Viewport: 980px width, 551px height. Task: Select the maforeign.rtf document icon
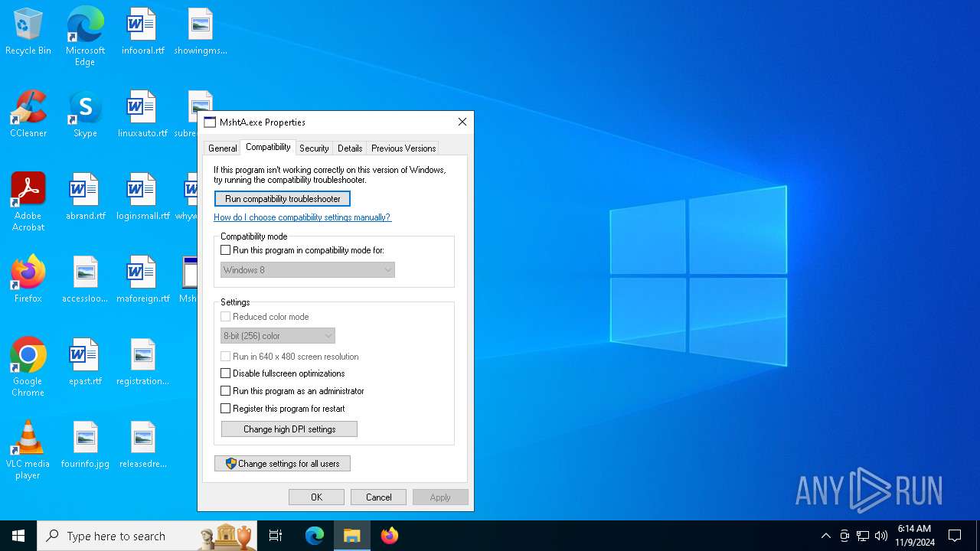tap(142, 280)
